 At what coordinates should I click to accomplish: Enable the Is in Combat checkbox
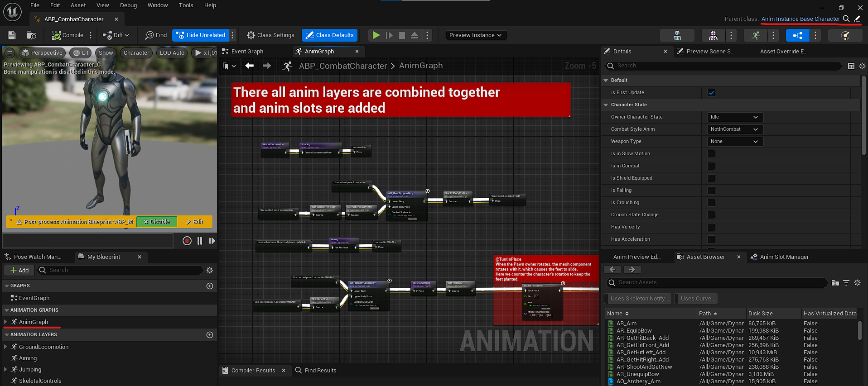(711, 166)
